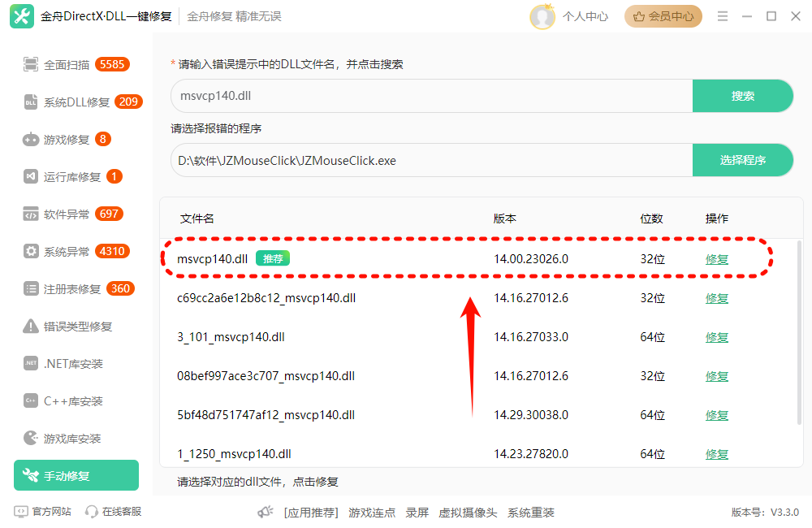This screenshot has height=528, width=812.
Task: Click 修复 for 5bf48d751747af12_msvcp140.dll
Action: coord(717,415)
